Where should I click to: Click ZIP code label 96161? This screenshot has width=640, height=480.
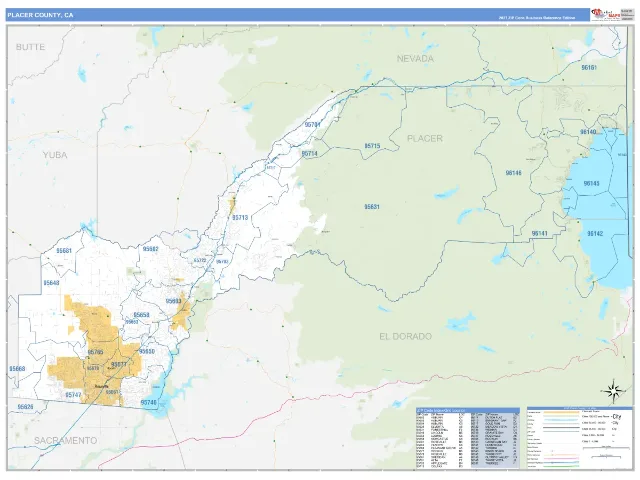[589, 68]
